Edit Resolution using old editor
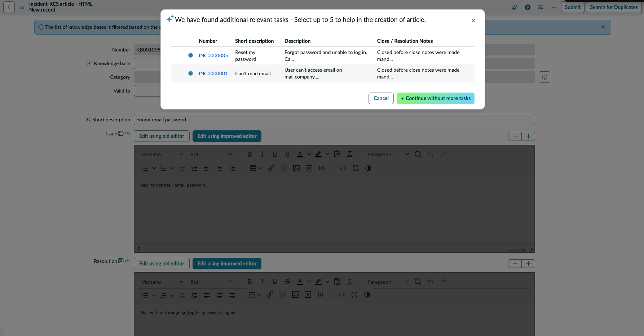The width and height of the screenshot is (644, 336). coord(162,264)
